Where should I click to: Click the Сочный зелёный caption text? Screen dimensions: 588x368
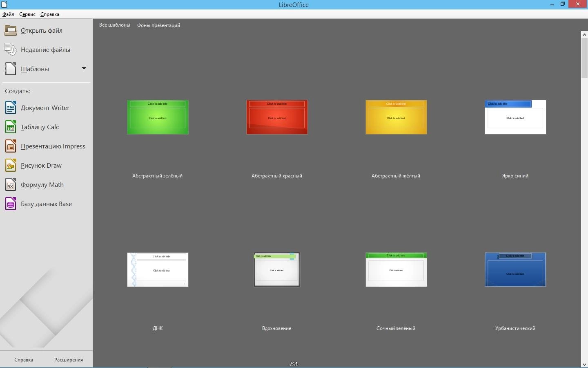[x=396, y=328]
